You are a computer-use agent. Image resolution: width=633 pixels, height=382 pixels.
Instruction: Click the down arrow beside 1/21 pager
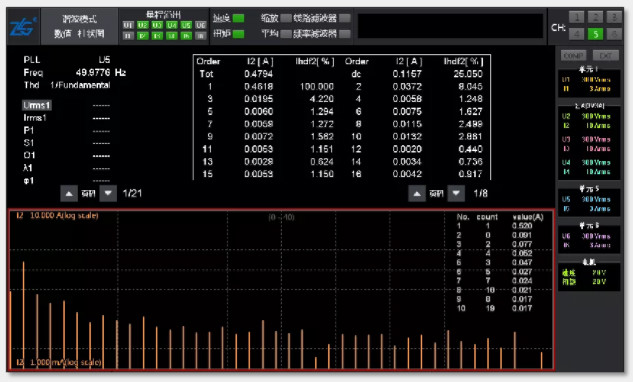tap(108, 193)
